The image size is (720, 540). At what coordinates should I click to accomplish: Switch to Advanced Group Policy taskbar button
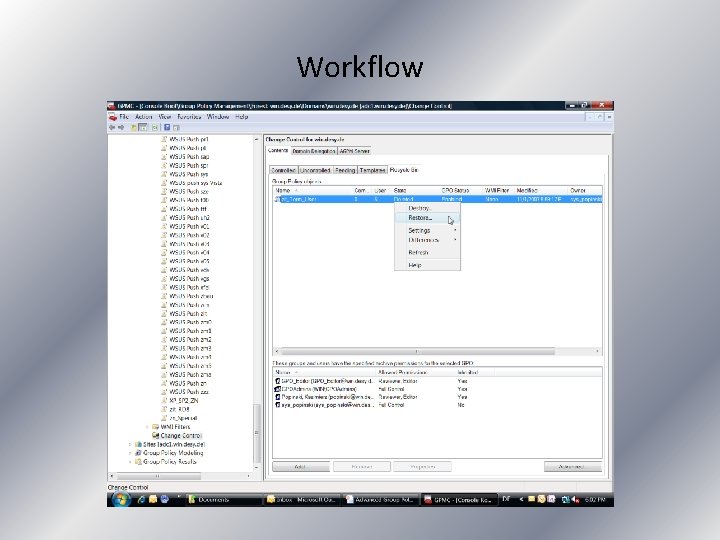coord(381,499)
